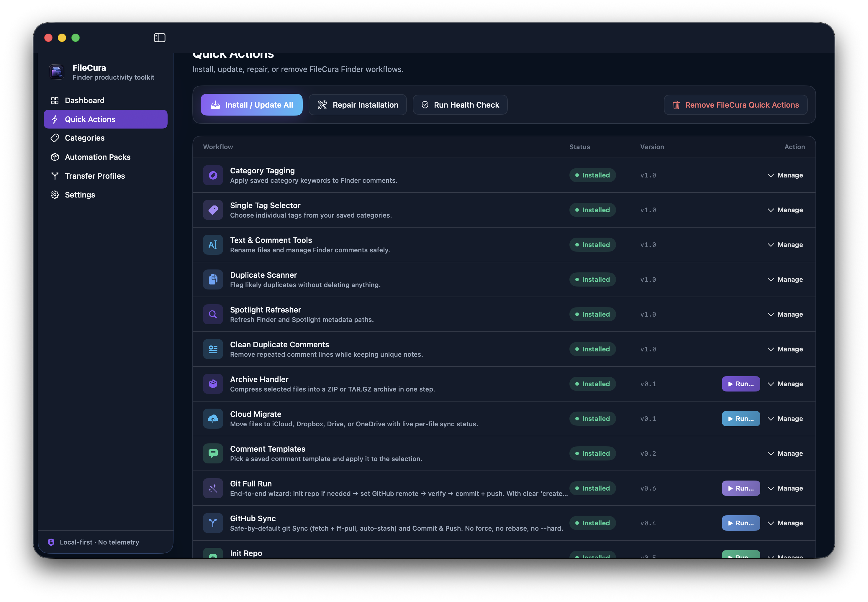The height and width of the screenshot is (602, 868).
Task: Toggle the sidebar with the panel icon
Action: [x=160, y=38]
